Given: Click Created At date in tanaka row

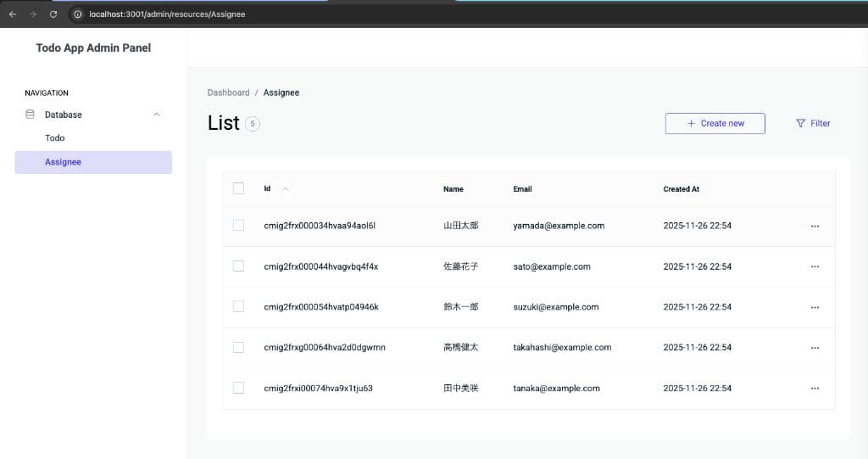Looking at the screenshot, I should pos(698,388).
